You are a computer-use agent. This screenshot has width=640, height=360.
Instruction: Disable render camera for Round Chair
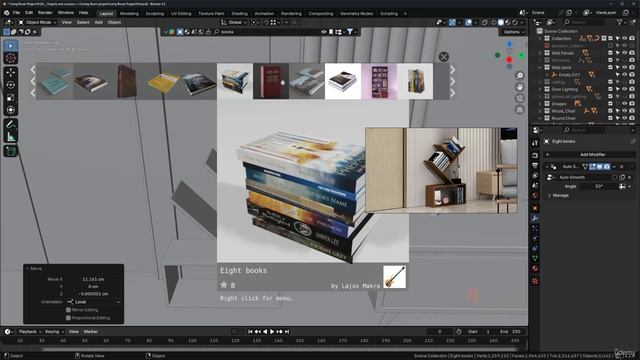pyautogui.click(x=632, y=118)
